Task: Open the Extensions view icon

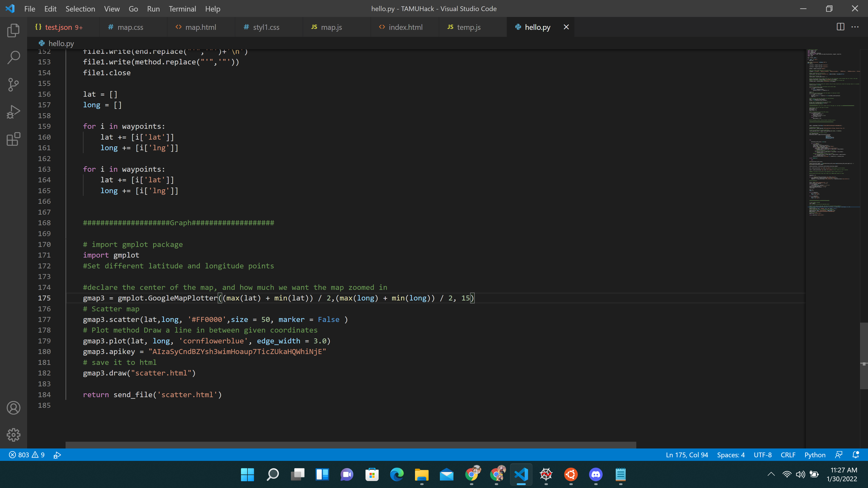Action: (14, 139)
